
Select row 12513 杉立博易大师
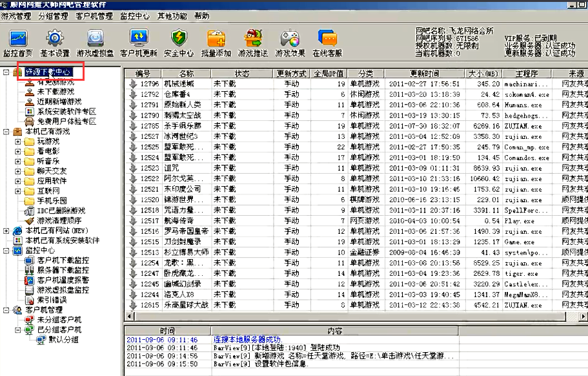(x=356, y=253)
